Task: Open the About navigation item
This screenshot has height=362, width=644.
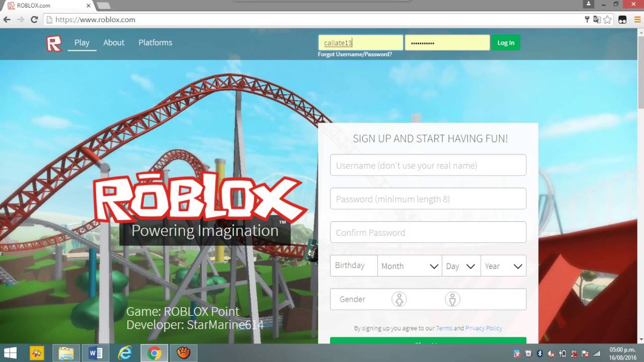Action: click(x=114, y=43)
